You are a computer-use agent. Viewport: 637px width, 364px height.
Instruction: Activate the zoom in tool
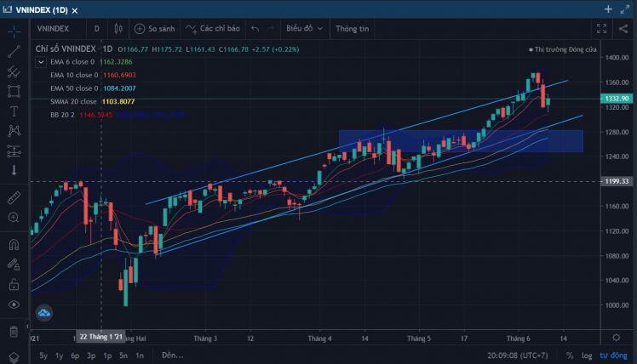[x=14, y=218]
